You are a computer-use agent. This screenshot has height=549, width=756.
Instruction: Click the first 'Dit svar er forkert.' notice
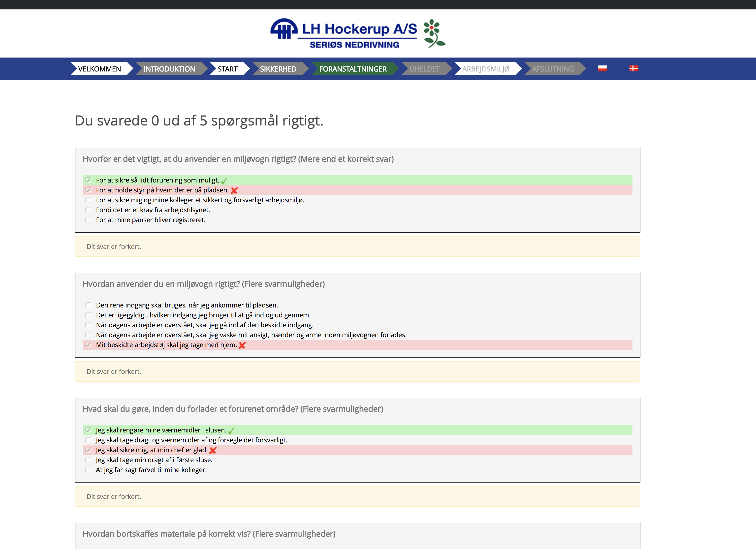coord(114,247)
